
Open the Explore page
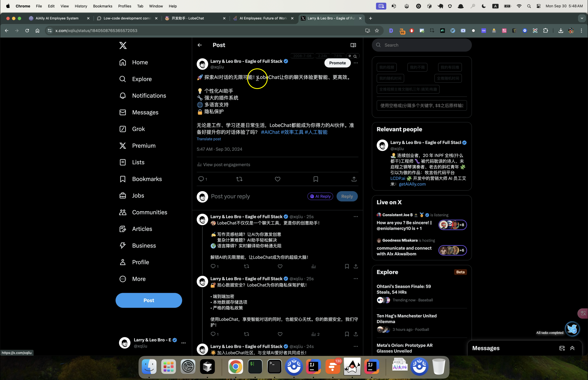(x=135, y=79)
